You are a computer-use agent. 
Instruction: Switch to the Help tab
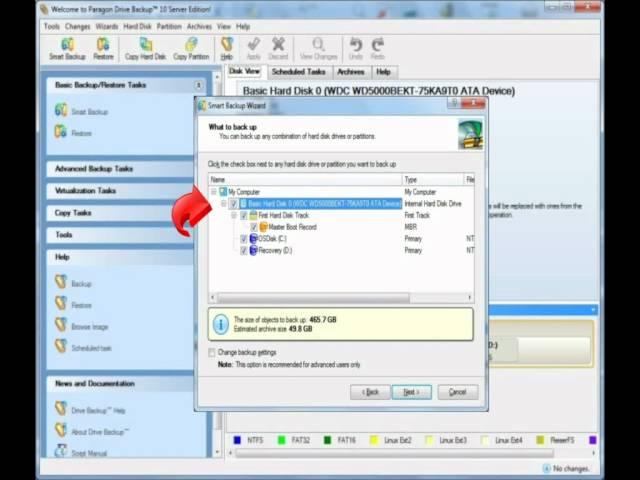pos(383,72)
